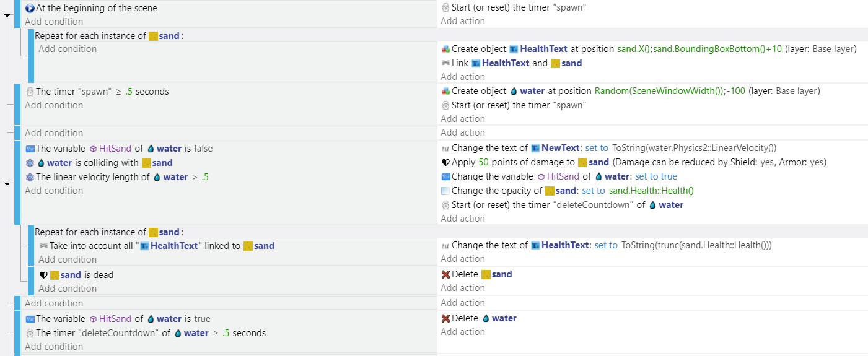The height and width of the screenshot is (356, 868).
Task: Select the position expression Random(SceneWindowWidth());-100
Action: tap(670, 91)
